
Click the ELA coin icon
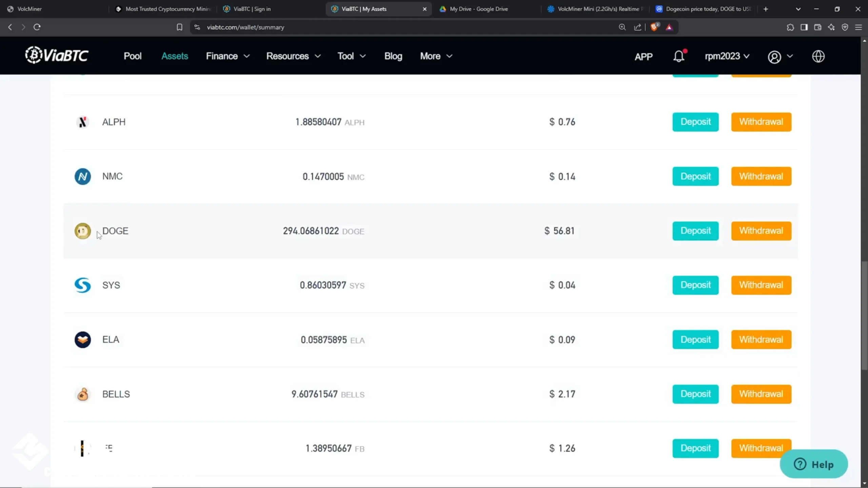pyautogui.click(x=82, y=340)
